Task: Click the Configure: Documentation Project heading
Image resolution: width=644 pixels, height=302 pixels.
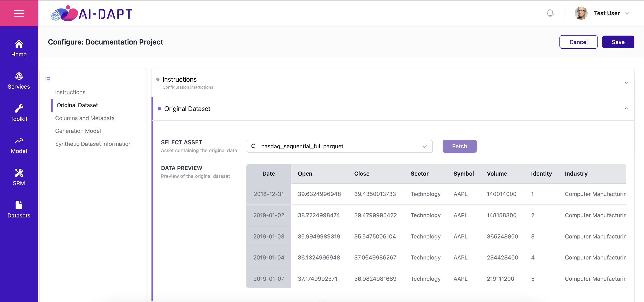Action: pyautogui.click(x=105, y=42)
